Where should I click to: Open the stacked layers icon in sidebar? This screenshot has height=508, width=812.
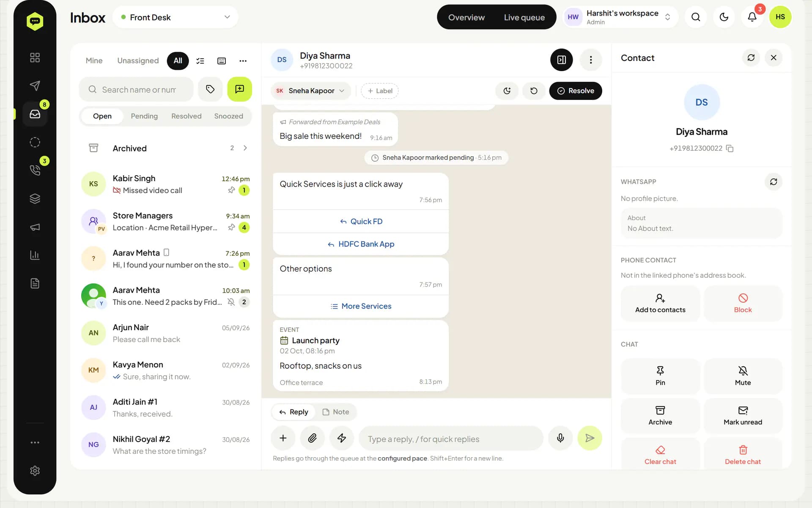pyautogui.click(x=35, y=199)
